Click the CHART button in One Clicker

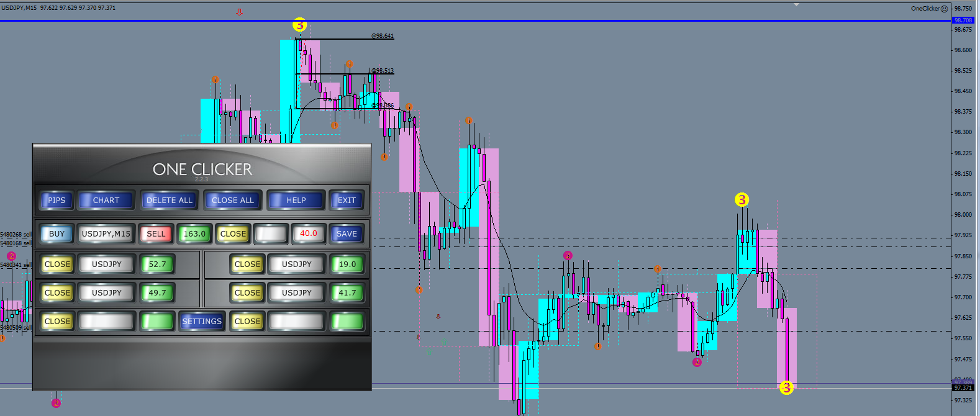[106, 200]
